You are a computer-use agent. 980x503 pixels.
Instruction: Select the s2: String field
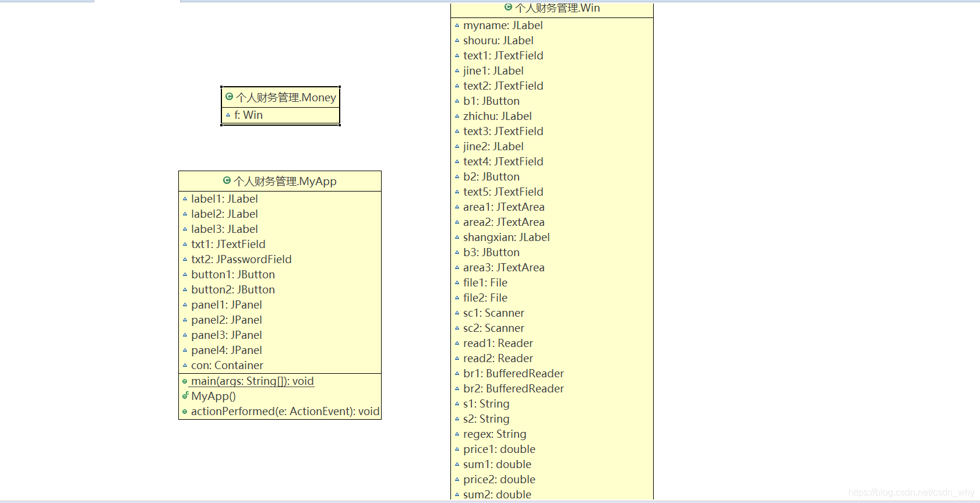click(486, 419)
